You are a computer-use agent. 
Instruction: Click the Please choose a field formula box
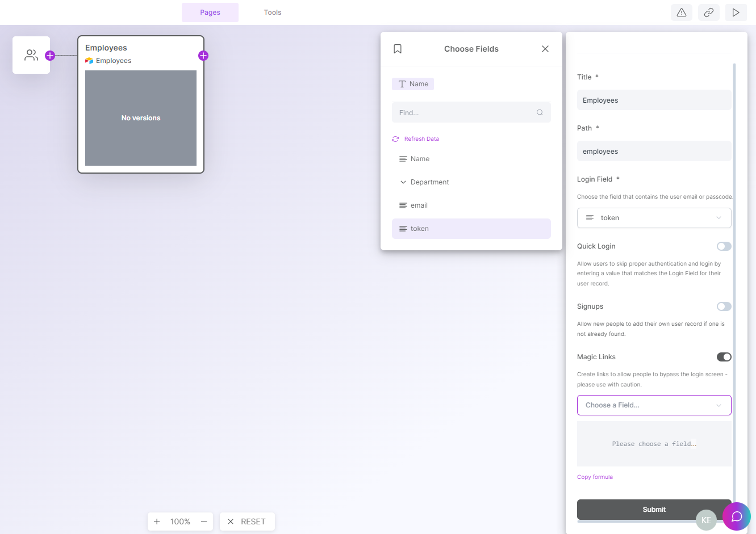point(654,444)
